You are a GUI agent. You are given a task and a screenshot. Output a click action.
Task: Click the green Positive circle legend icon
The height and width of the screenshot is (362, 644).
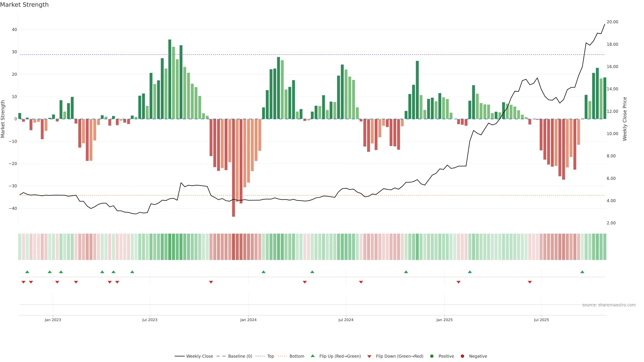coord(432,356)
